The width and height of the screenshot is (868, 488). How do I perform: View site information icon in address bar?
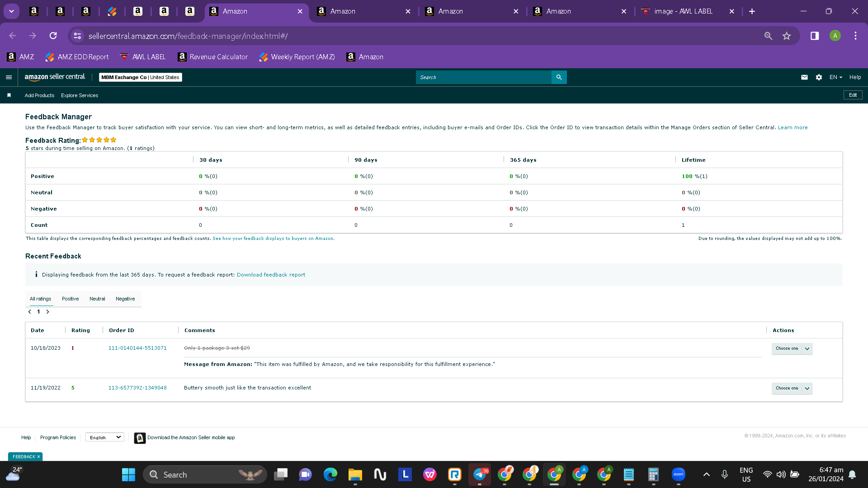pyautogui.click(x=77, y=36)
